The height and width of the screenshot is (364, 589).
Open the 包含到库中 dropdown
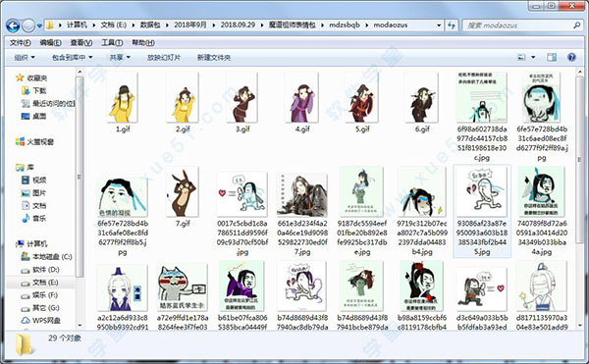point(72,58)
